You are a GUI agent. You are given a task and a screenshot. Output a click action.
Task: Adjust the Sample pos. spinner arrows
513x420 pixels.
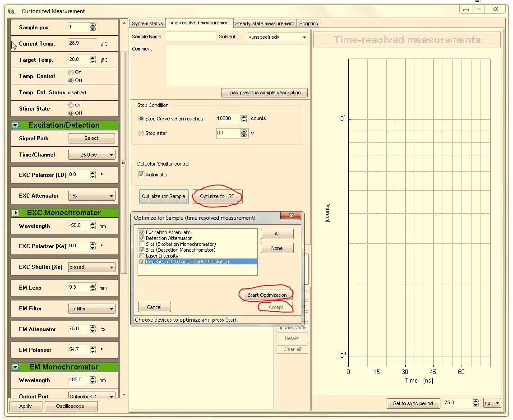(92, 28)
